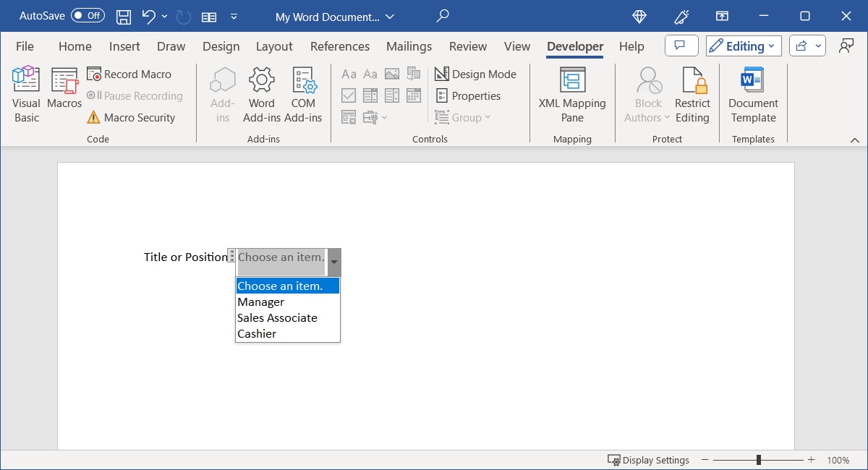Open the XML Mapping Pane

[571, 94]
